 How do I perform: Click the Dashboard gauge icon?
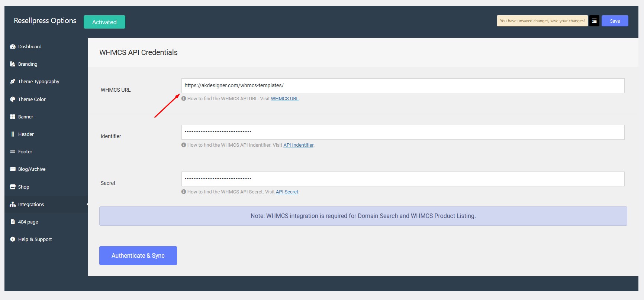point(13,46)
